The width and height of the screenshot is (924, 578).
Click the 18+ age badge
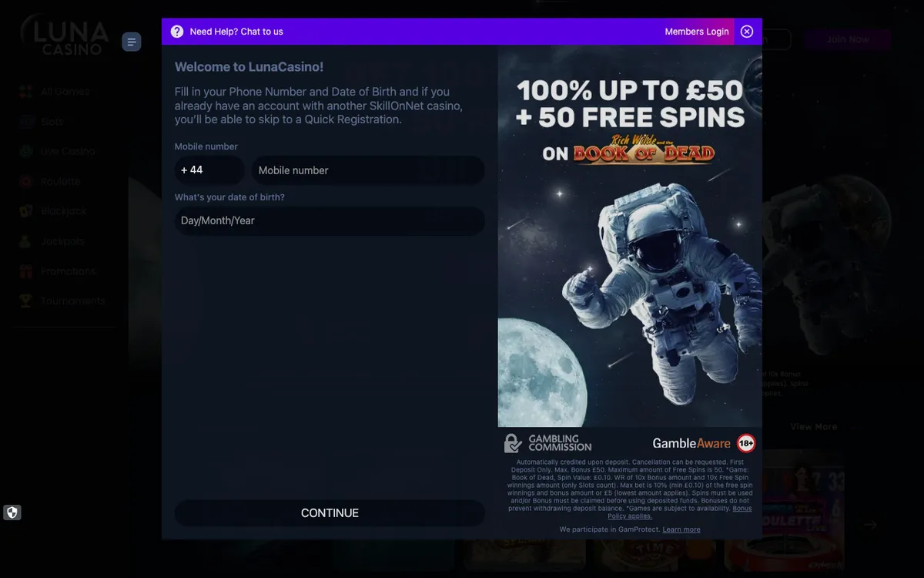(x=746, y=443)
